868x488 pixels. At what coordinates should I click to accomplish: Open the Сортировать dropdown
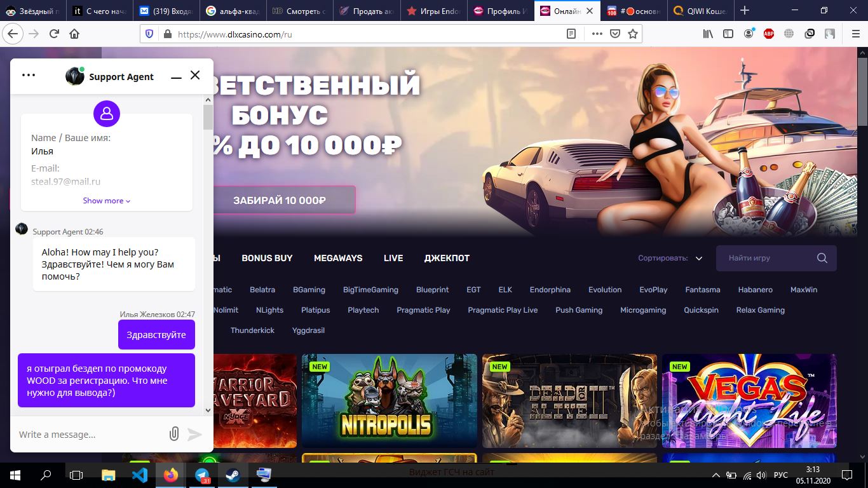tap(670, 258)
